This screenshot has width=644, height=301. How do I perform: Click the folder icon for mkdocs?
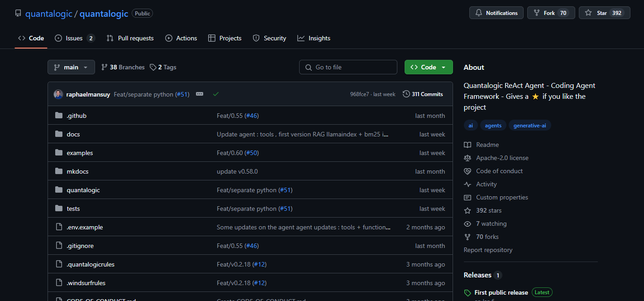click(x=58, y=171)
